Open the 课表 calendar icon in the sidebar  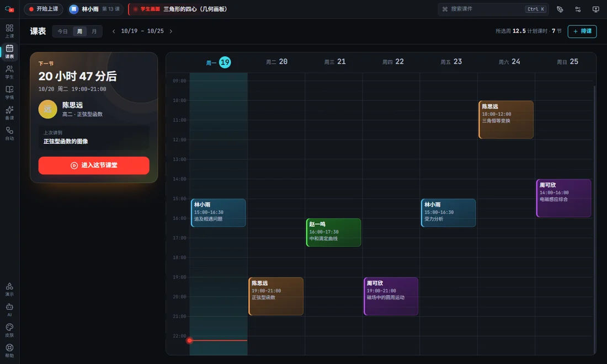[x=9, y=51]
